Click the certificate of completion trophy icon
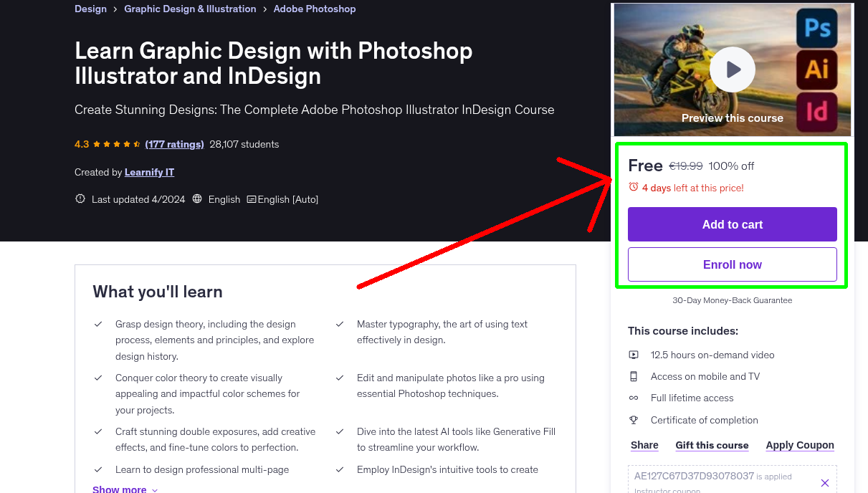 (x=634, y=420)
